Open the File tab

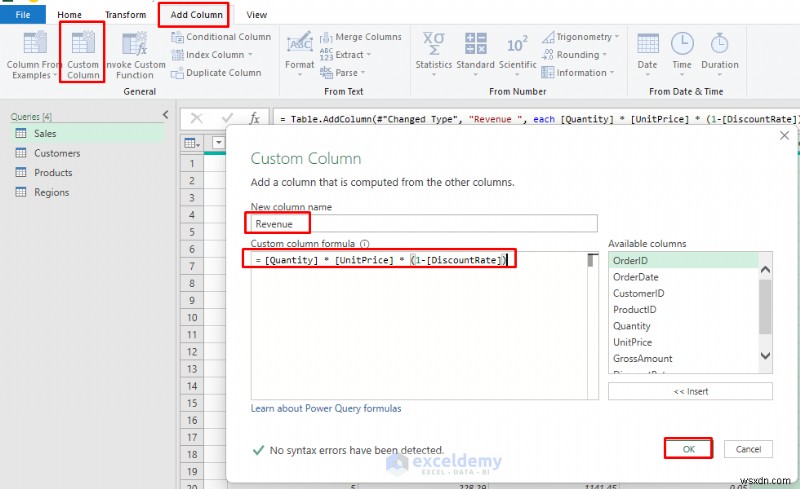[x=23, y=15]
